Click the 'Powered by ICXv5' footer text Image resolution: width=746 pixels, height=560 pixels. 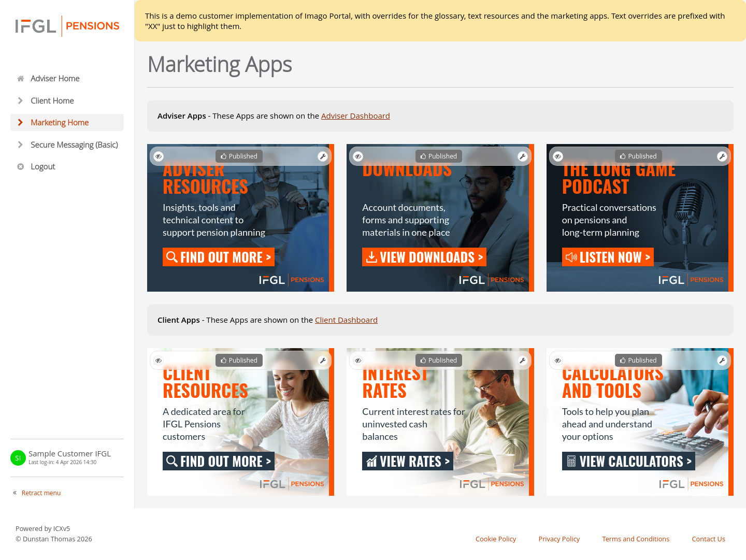point(42,528)
